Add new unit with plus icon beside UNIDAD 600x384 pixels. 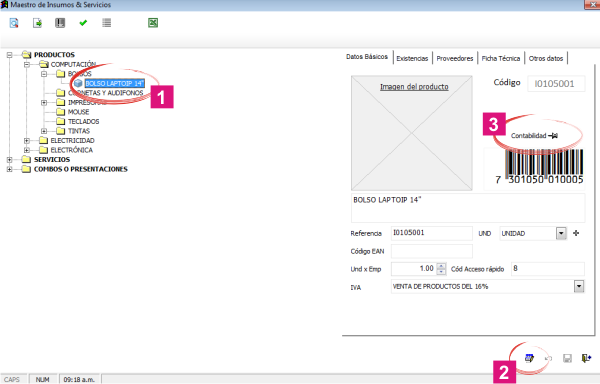click(x=576, y=233)
